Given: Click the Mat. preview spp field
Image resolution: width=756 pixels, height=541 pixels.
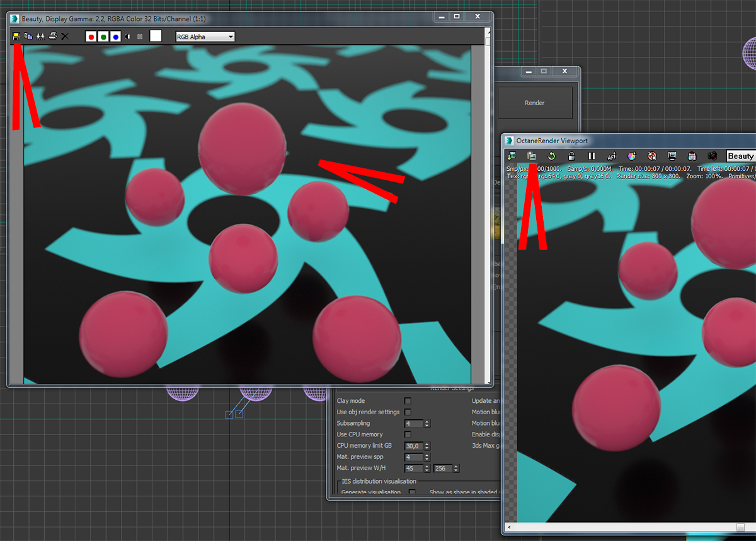Looking at the screenshot, I should tap(415, 457).
